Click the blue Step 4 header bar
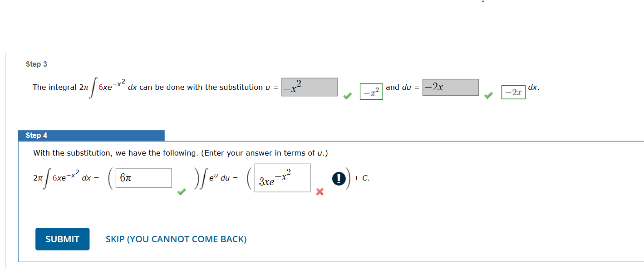 coord(91,135)
